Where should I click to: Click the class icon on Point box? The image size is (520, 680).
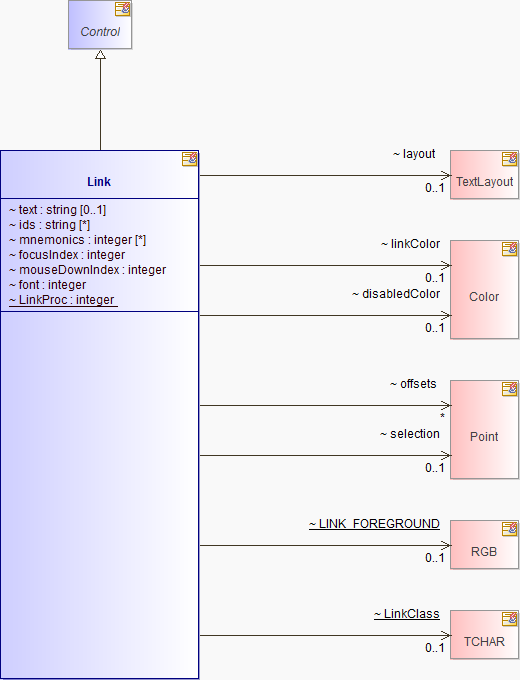click(x=509, y=389)
